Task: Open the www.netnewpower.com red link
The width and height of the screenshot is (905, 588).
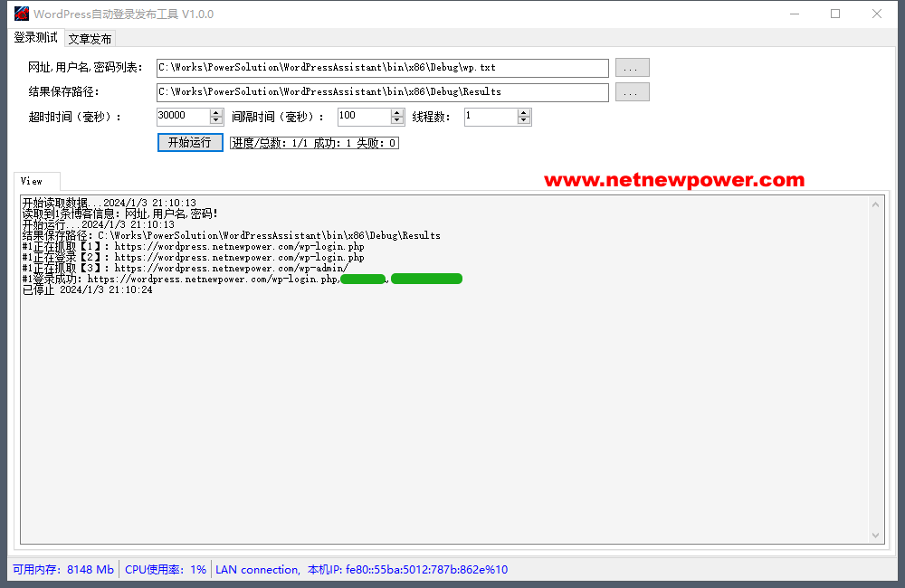Action: tap(673, 180)
